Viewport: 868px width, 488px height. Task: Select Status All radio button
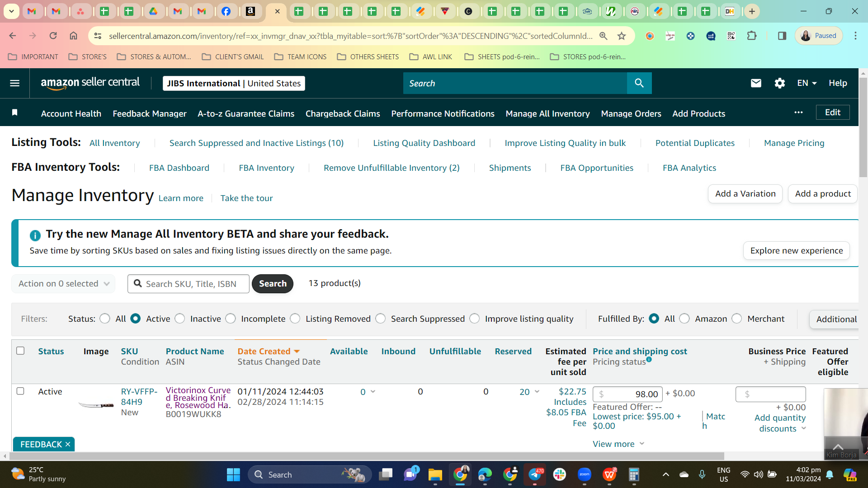(105, 319)
